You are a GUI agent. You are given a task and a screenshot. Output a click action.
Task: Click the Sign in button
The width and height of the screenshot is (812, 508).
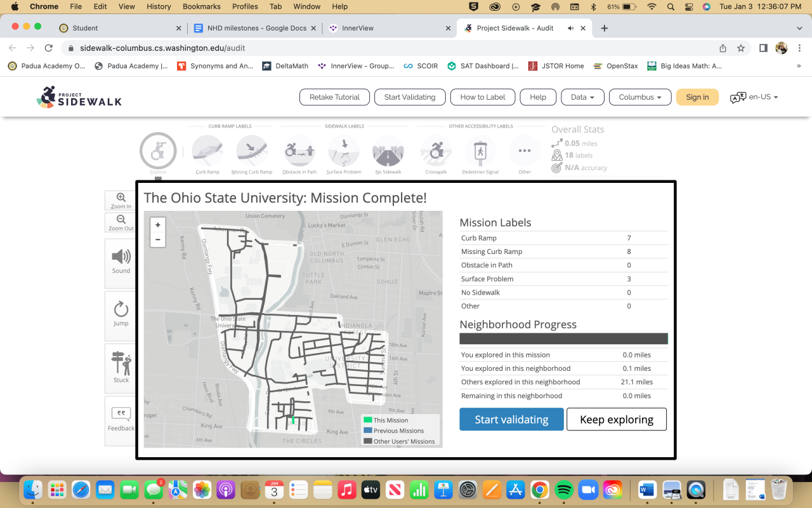(x=697, y=97)
